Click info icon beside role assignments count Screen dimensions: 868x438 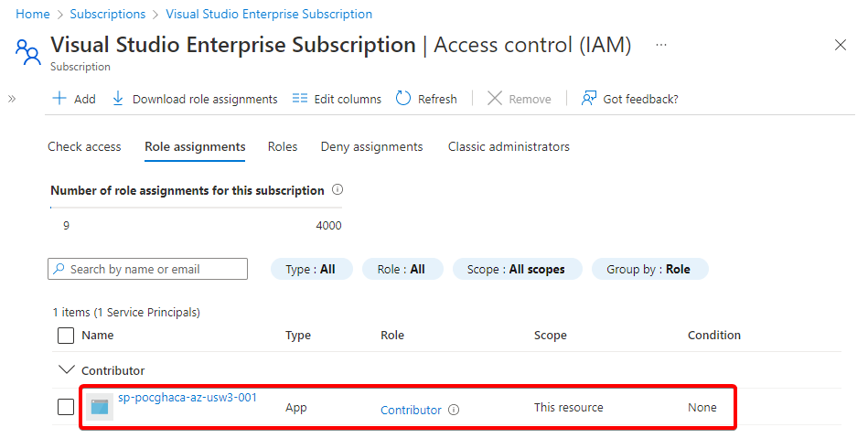point(338,190)
